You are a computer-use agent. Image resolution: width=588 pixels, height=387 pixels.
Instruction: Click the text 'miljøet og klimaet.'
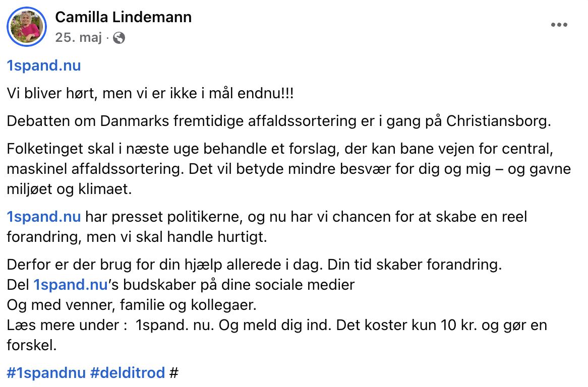click(70, 189)
